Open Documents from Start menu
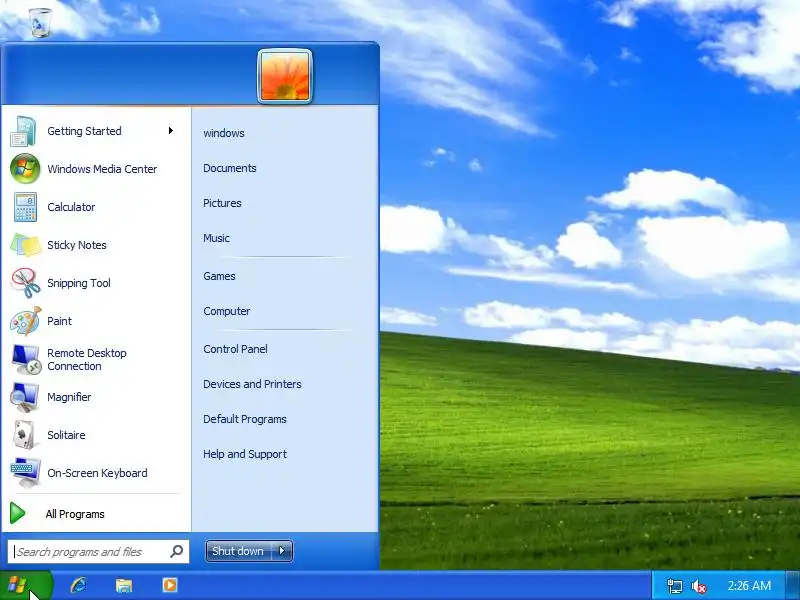This screenshot has width=800, height=600. [x=230, y=168]
